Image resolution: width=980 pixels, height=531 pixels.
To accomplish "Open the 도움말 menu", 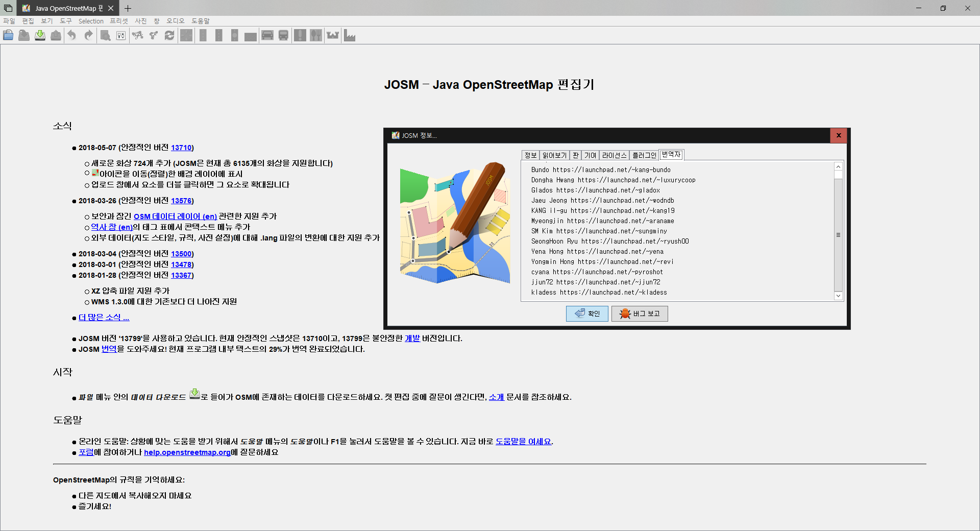I will [x=201, y=21].
